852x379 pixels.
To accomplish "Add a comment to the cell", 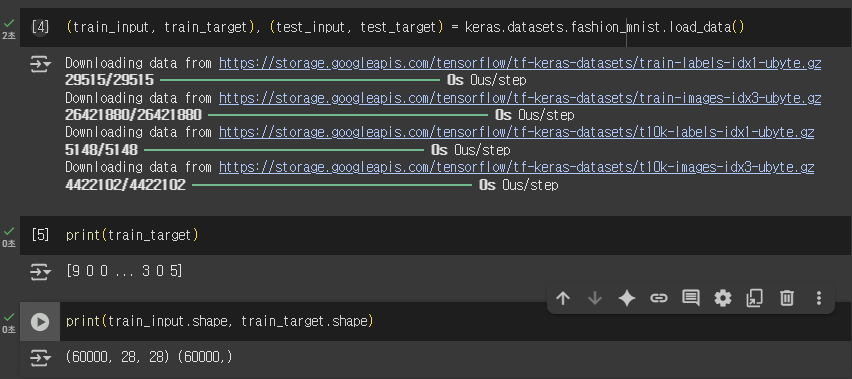I will 691,298.
